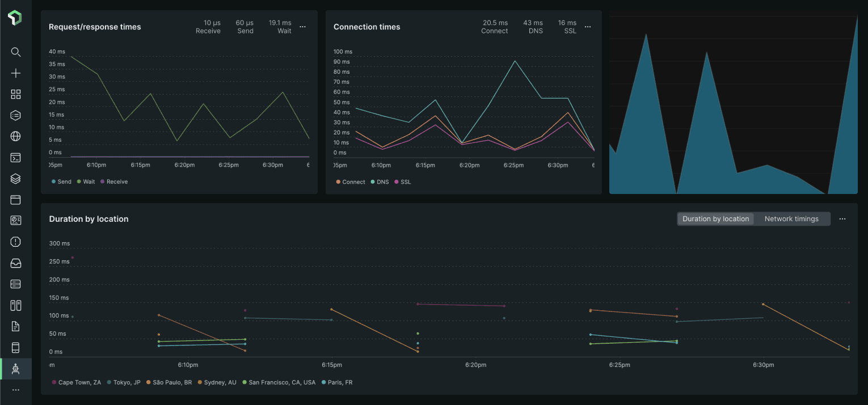Select the Duration by location tab

click(x=715, y=219)
